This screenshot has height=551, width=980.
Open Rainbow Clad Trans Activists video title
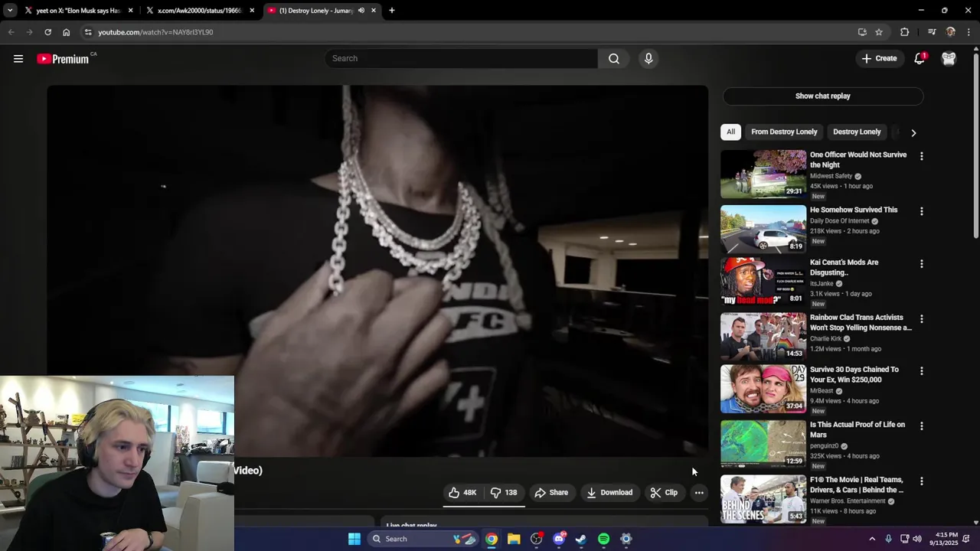tap(861, 322)
